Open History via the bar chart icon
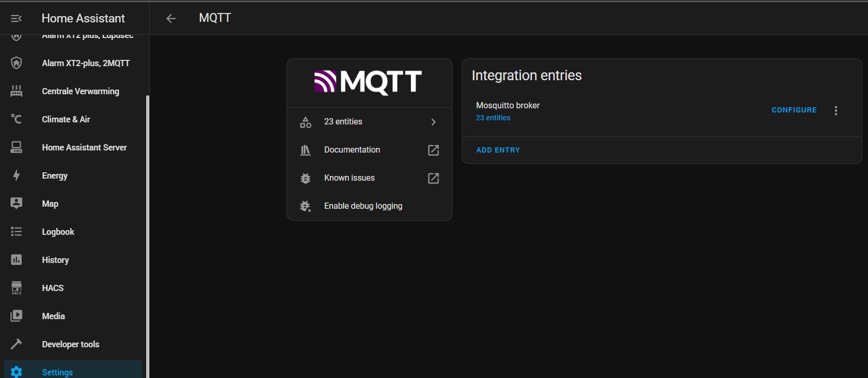The width and height of the screenshot is (868, 378). tap(16, 259)
